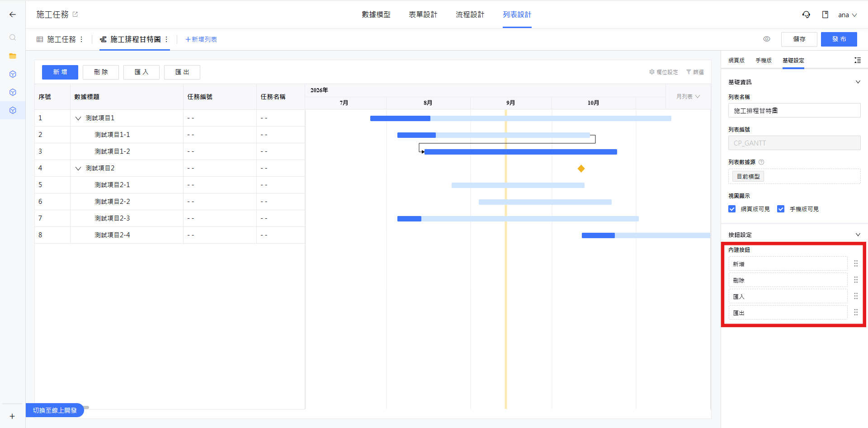This screenshot has width=868, height=428.
Task: Open more options for 施工排程甘特圖 tab
Action: 166,39
